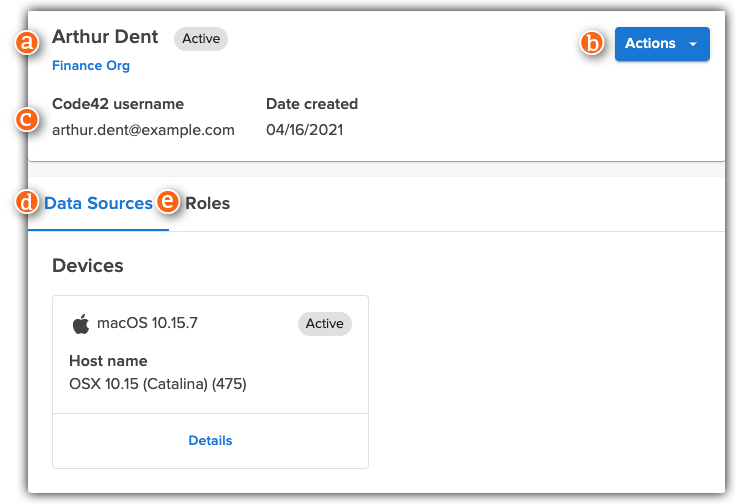Follow the Finance Org link
Image resolution: width=736 pixels, height=504 pixels.
[91, 66]
